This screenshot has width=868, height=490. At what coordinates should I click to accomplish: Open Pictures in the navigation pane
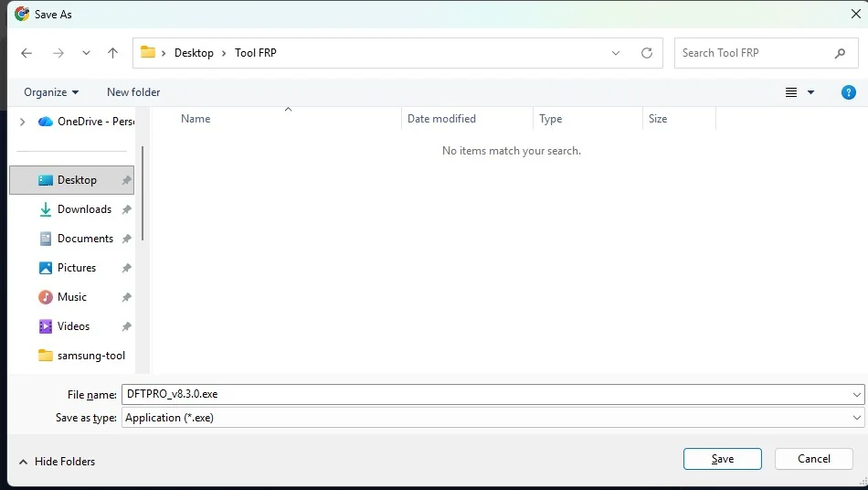click(67, 268)
